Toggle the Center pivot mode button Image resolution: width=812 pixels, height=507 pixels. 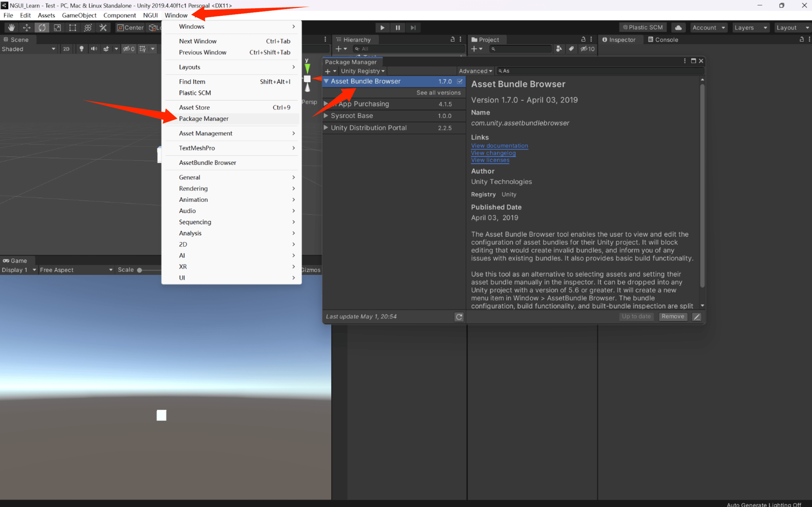tap(130, 27)
